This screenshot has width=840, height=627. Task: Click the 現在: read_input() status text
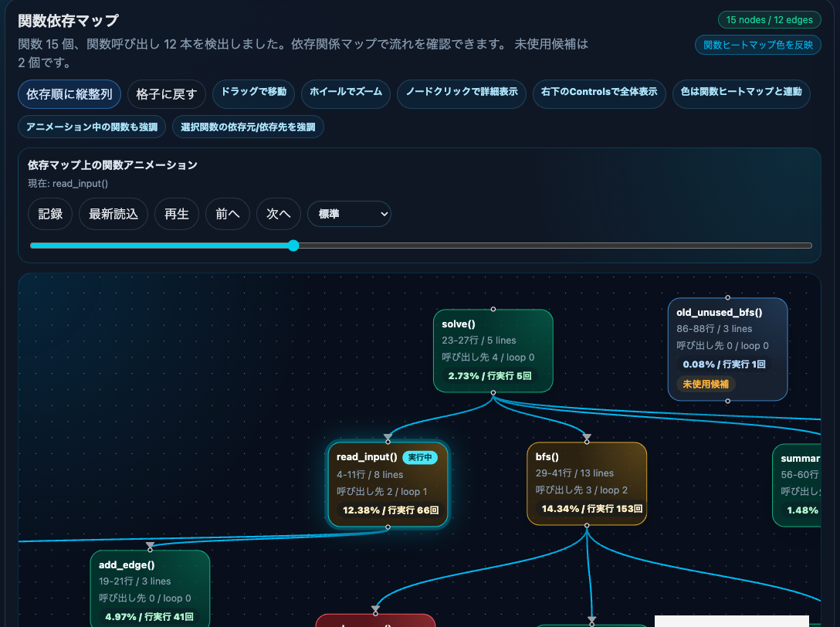click(x=68, y=183)
